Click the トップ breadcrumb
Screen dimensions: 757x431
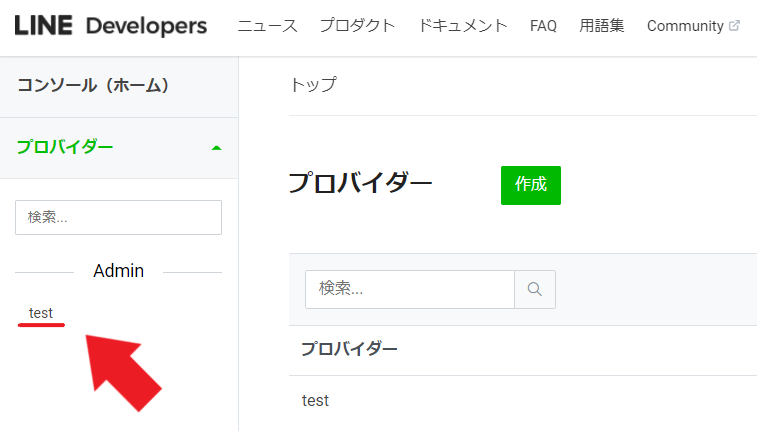click(313, 85)
